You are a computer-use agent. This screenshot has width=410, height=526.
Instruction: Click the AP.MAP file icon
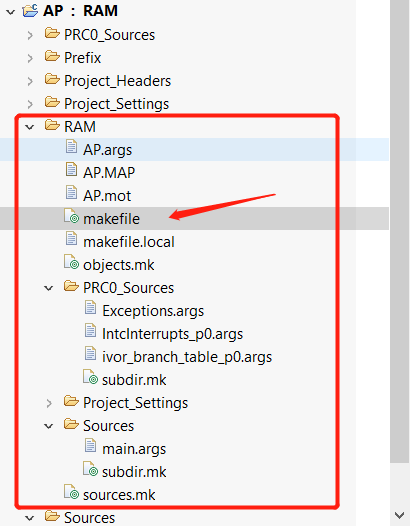coord(71,170)
